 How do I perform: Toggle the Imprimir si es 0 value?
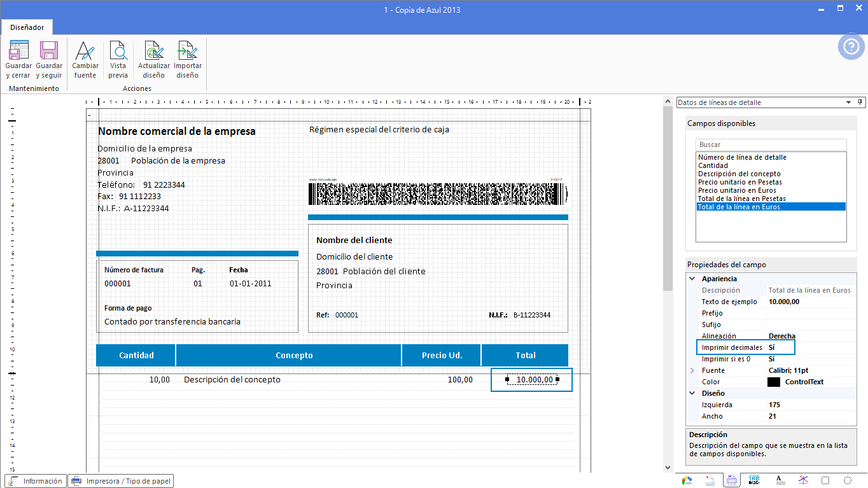tap(811, 359)
